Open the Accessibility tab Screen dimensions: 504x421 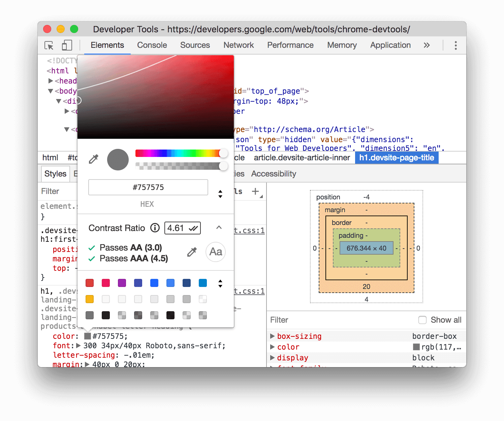coord(274,173)
